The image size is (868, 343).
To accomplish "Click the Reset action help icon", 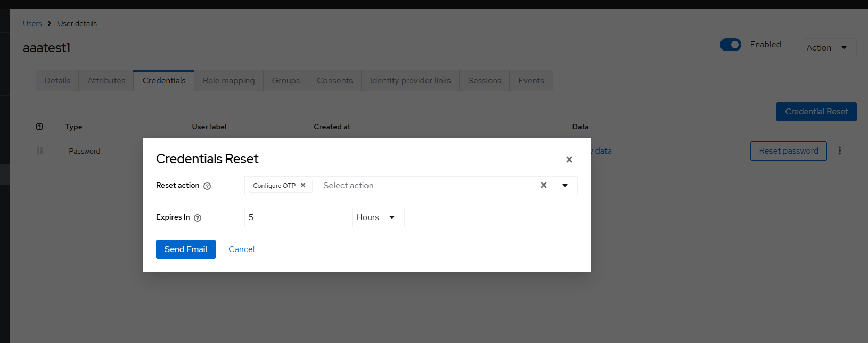I will pos(207,186).
